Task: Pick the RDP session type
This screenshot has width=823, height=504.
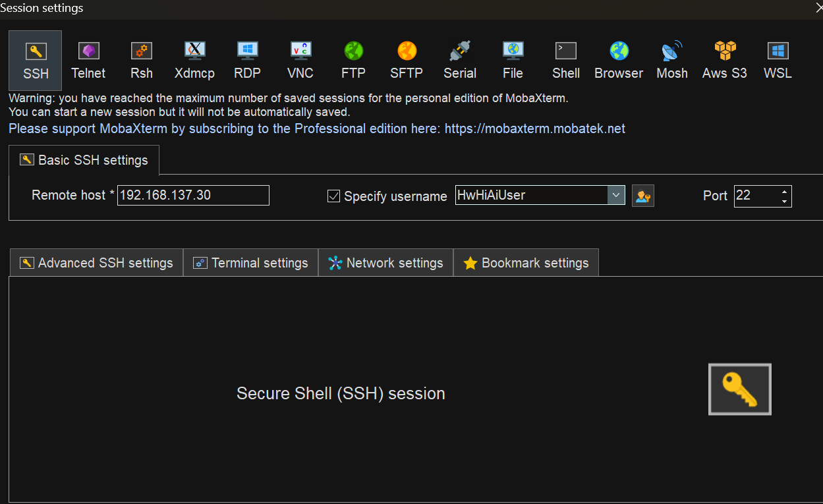Action: (x=247, y=60)
